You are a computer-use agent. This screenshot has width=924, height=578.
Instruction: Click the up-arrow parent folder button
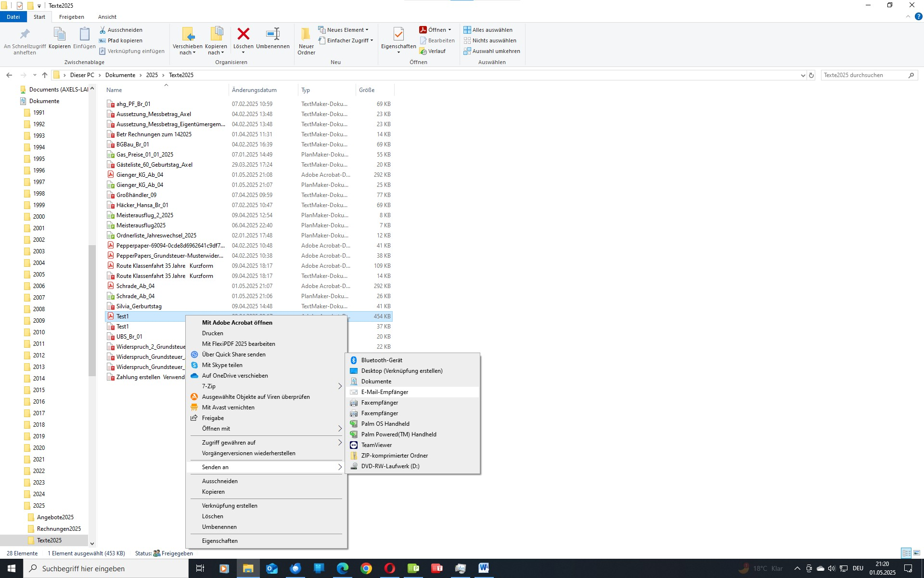point(45,75)
